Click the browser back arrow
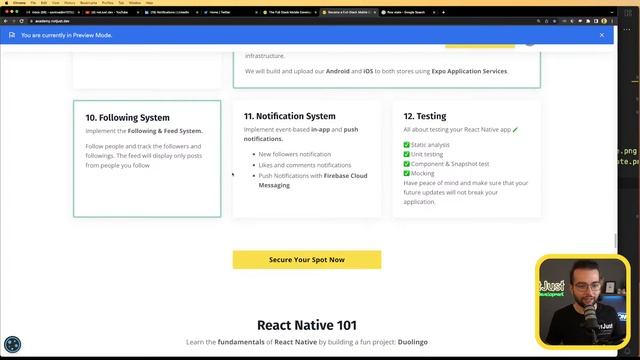This screenshot has height=360, width=640. (6, 21)
